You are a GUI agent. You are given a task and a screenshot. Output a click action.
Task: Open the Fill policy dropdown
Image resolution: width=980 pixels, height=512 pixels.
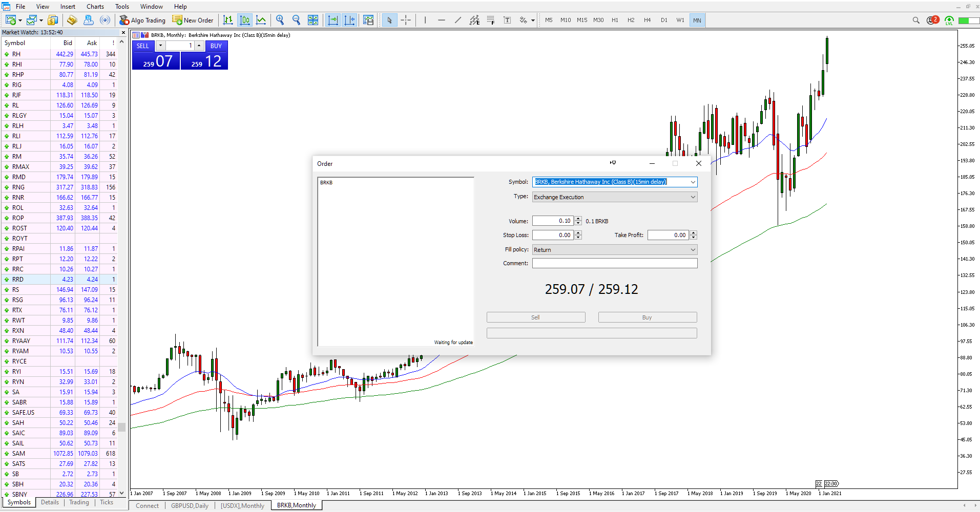pos(615,250)
